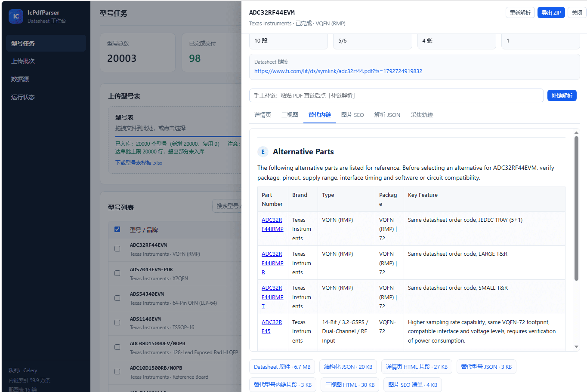Image resolution: width=587 pixels, height=392 pixels.
Task: Check the ADC32RF44EVM row checkbox
Action: click(117, 248)
